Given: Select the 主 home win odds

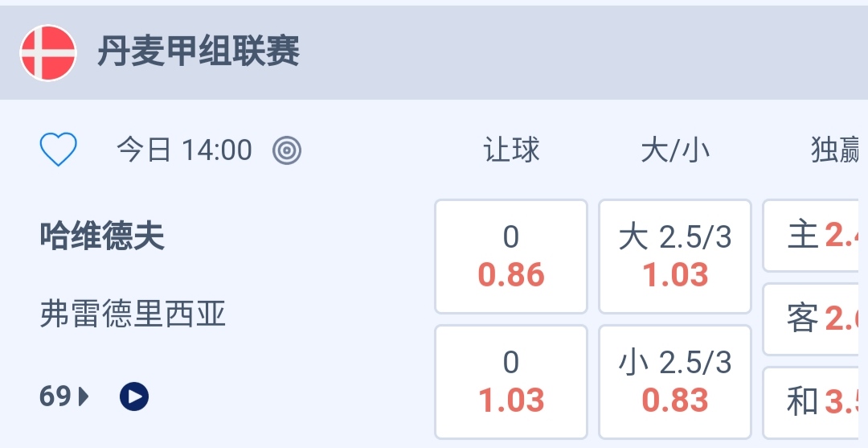Looking at the screenshot, I should [x=815, y=236].
